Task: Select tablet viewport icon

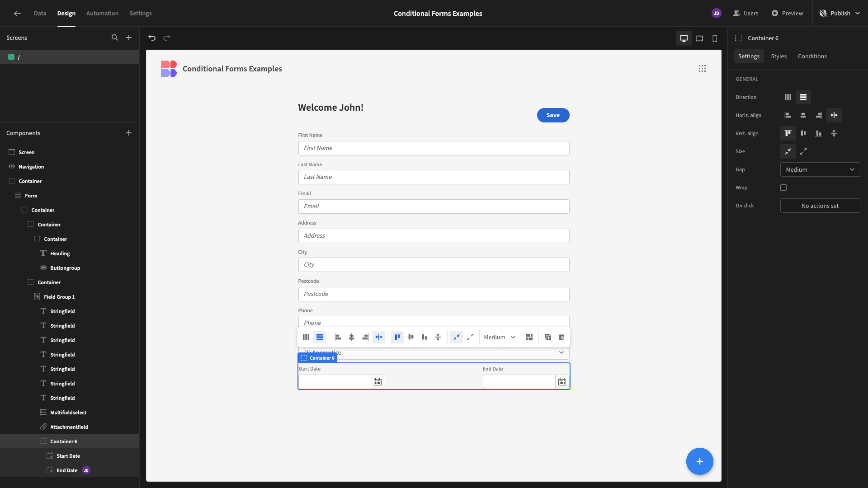Action: point(699,38)
